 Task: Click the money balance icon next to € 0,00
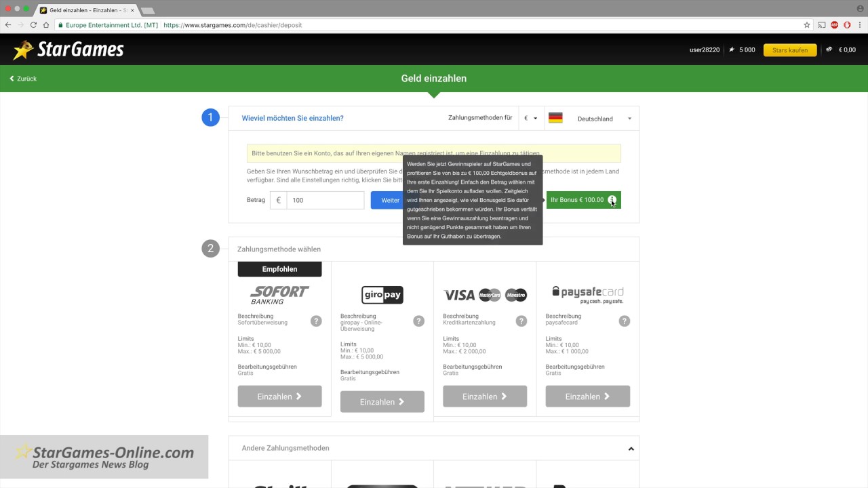[829, 49]
